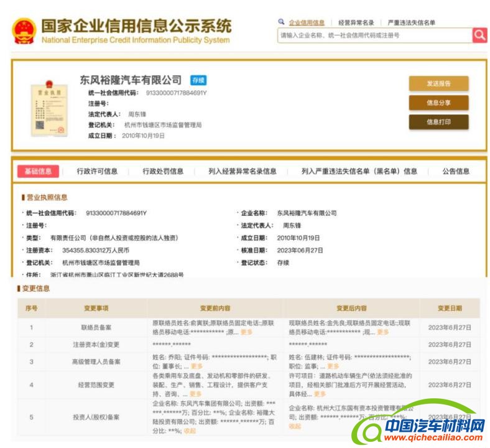The height and width of the screenshot is (448, 490).
Task: Expand 更多 in 经营范围变更 变更后内容
Action: (x=320, y=394)
